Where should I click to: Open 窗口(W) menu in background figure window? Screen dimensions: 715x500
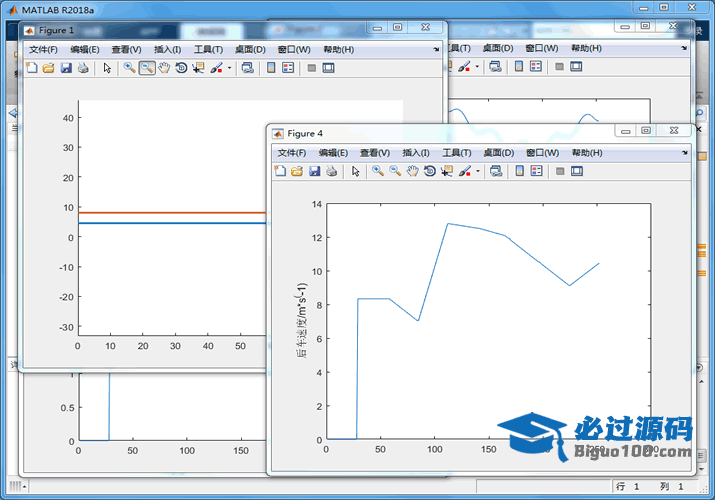(542, 48)
